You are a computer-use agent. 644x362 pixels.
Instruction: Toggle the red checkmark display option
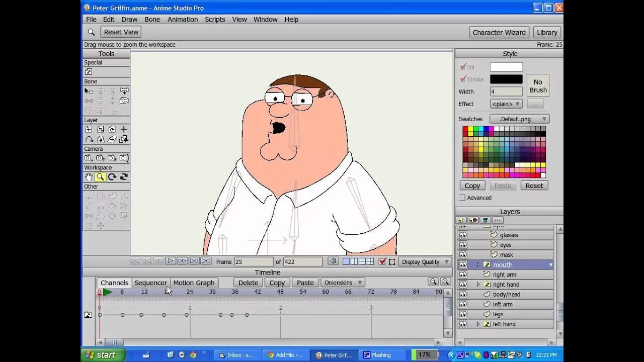pos(382,261)
